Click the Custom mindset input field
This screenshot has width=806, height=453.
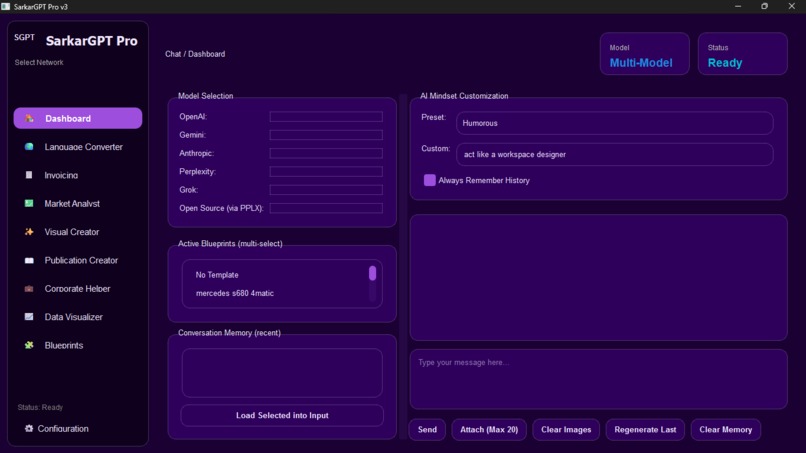615,154
